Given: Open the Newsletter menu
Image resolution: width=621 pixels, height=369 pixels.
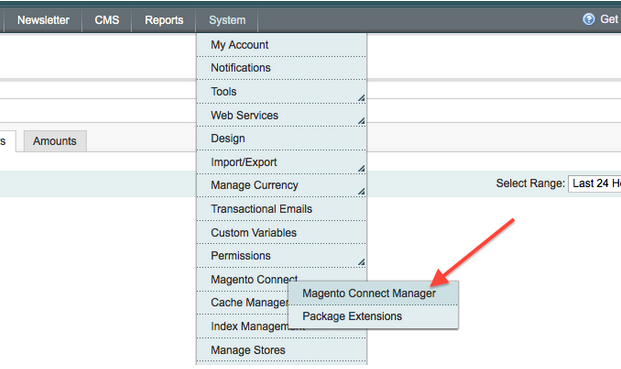Looking at the screenshot, I should tap(43, 20).
